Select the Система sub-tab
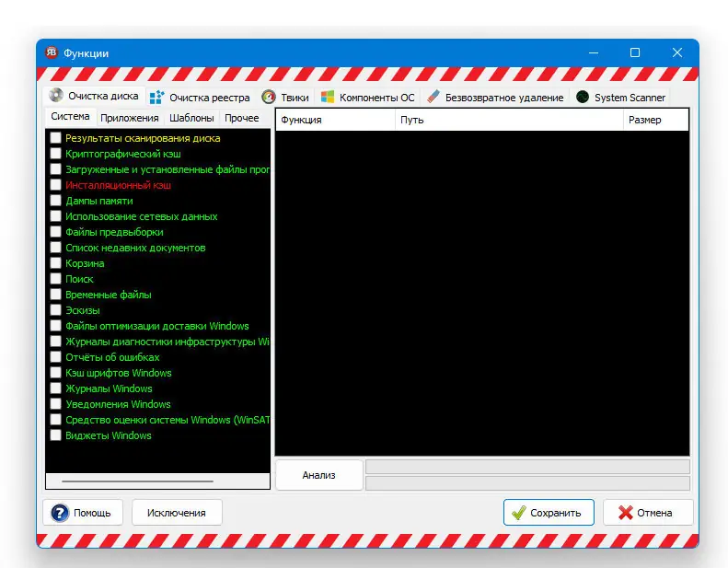 [x=70, y=117]
